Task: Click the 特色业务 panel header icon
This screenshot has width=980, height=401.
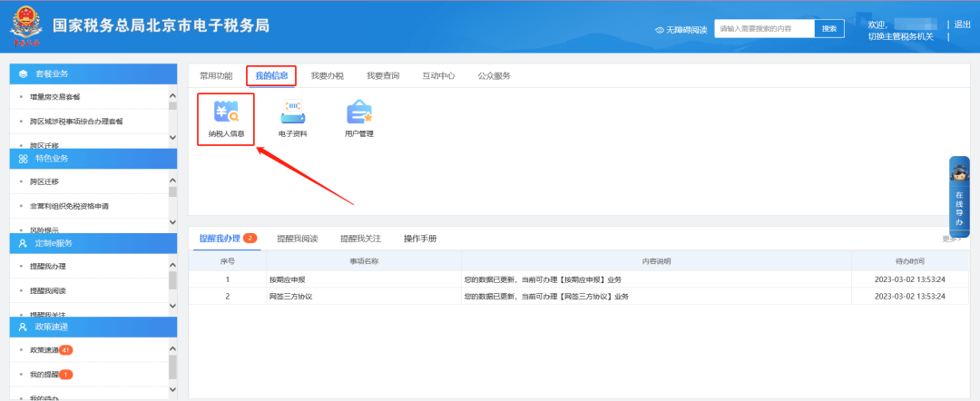Action: 23,159
